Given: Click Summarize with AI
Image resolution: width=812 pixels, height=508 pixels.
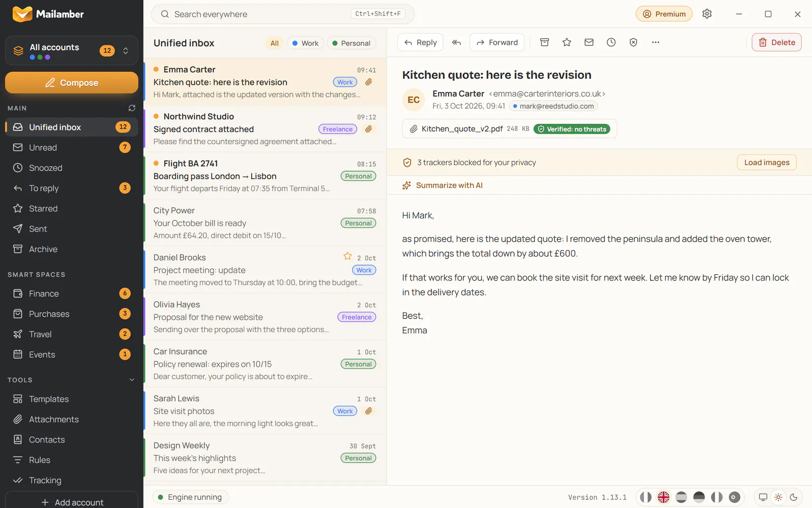Looking at the screenshot, I should click(443, 185).
